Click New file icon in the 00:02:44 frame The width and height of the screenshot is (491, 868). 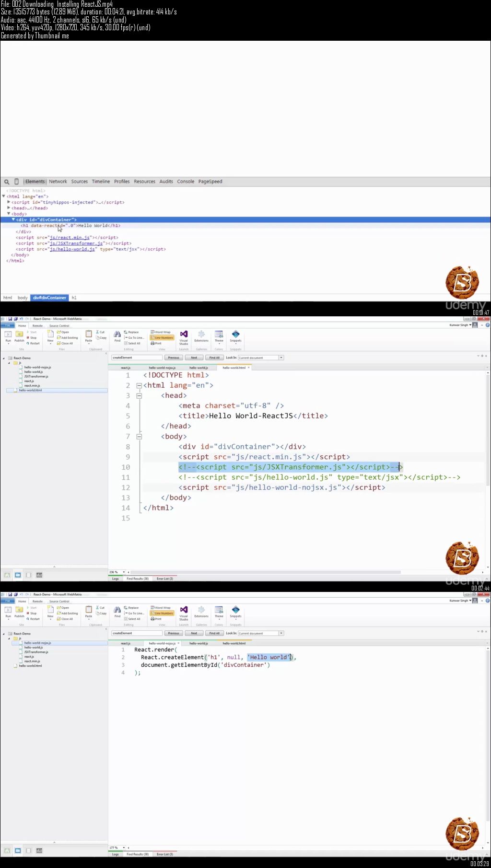(x=50, y=334)
